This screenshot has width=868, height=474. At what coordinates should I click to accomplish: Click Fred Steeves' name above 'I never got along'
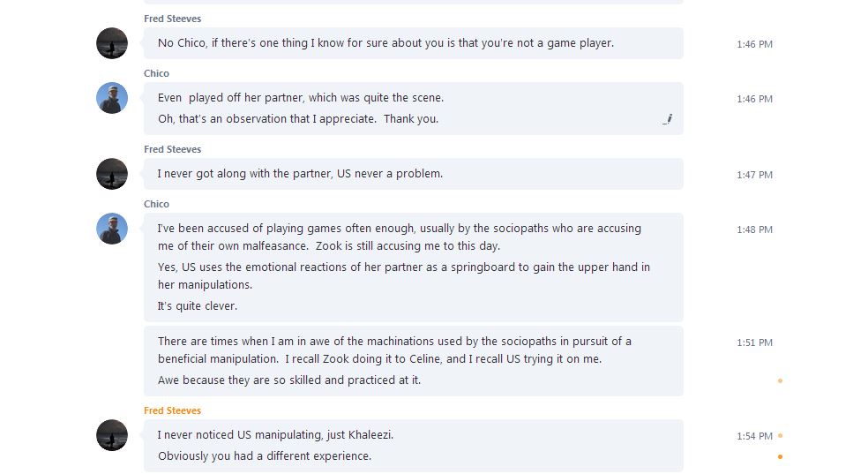point(172,149)
